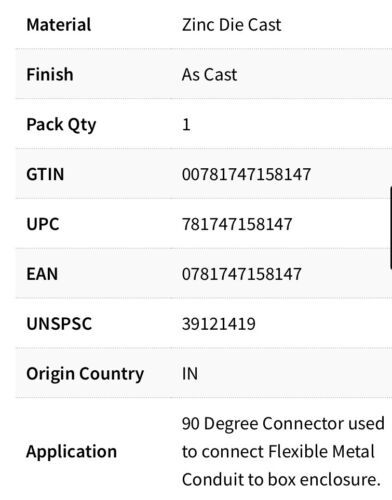Click the Pack Qty label
Screen dimensions: 392x500
coord(61,125)
